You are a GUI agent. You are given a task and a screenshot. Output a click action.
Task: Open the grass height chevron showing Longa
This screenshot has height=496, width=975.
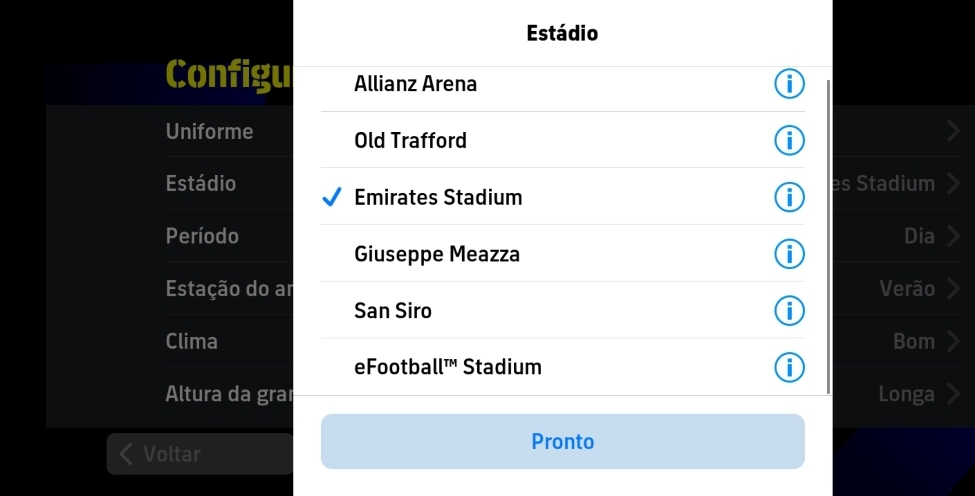tap(953, 393)
